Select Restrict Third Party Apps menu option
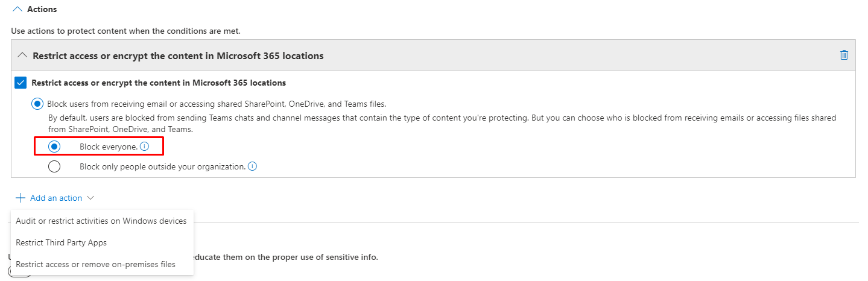Image resolution: width=868 pixels, height=281 pixels. [x=61, y=242]
